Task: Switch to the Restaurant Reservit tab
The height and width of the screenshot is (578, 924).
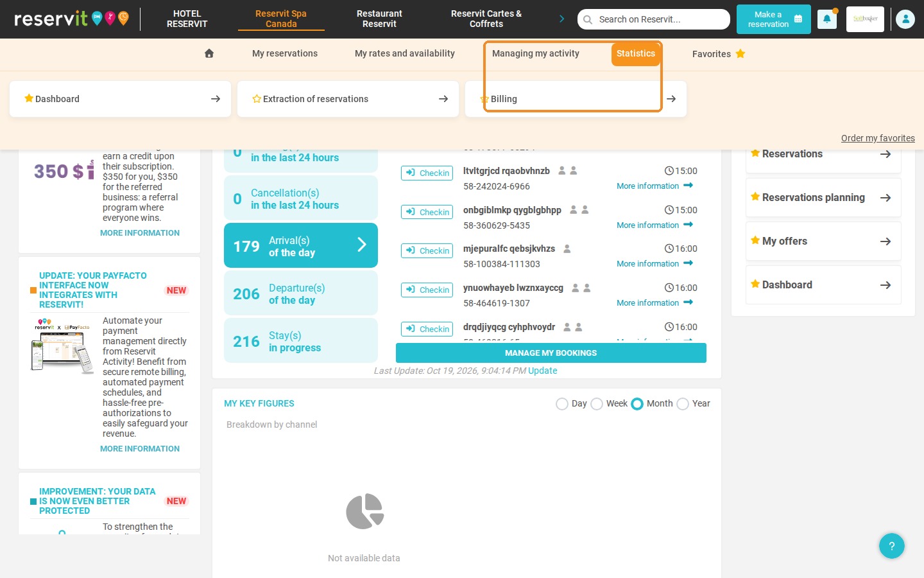Action: coord(379,19)
